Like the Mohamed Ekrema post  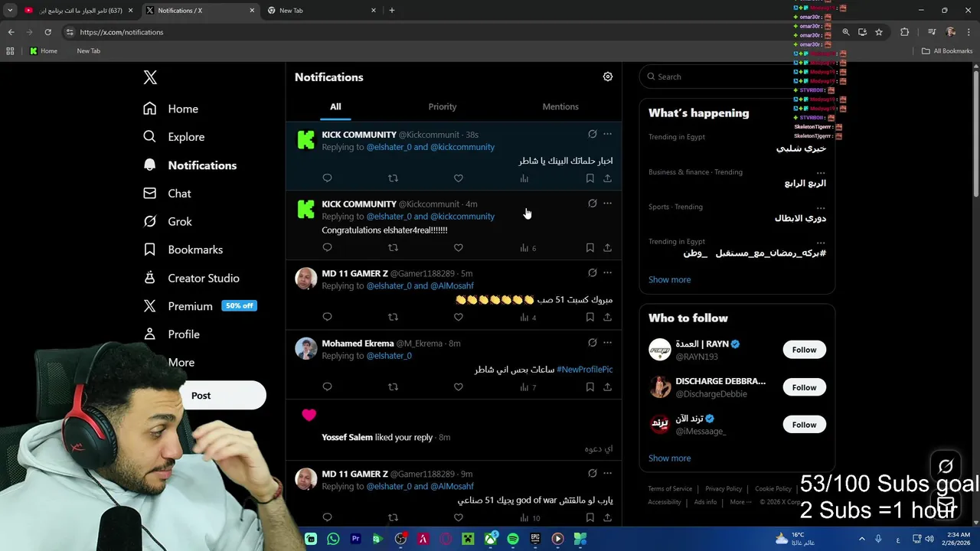click(459, 387)
